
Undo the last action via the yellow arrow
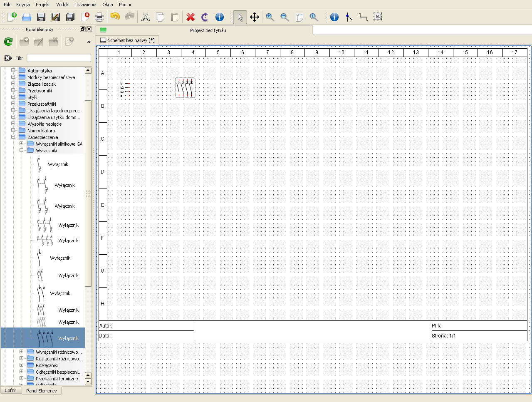115,17
